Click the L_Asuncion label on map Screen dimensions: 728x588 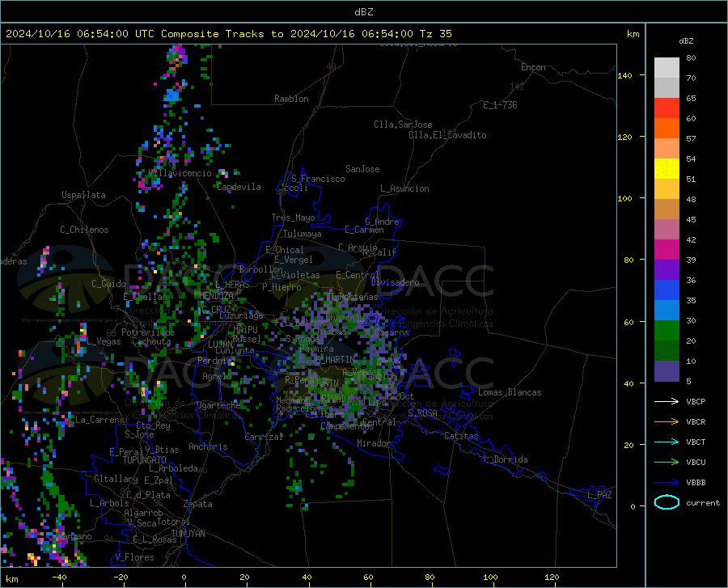tap(404, 188)
